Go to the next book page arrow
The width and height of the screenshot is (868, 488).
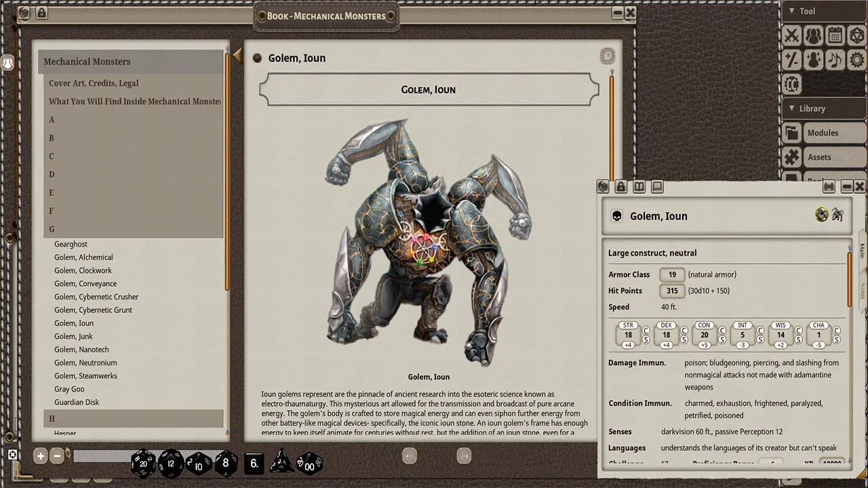point(464,456)
